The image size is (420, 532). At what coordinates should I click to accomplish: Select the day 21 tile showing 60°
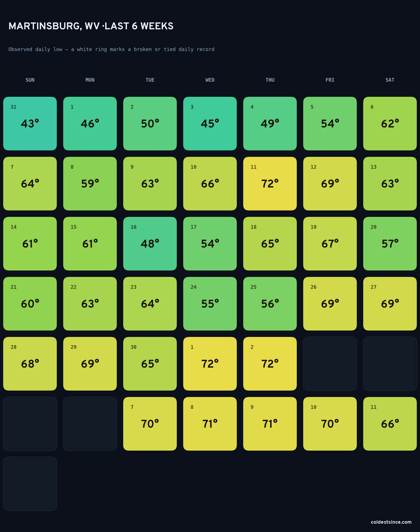point(30,304)
